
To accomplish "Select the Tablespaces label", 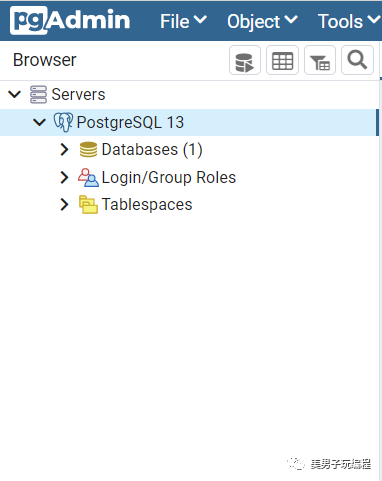I will (x=147, y=205).
